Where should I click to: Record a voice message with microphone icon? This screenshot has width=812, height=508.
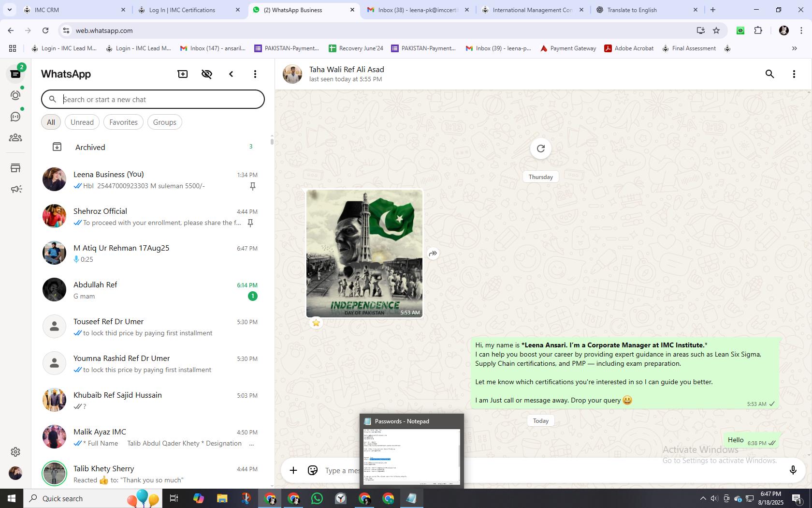pyautogui.click(x=793, y=470)
